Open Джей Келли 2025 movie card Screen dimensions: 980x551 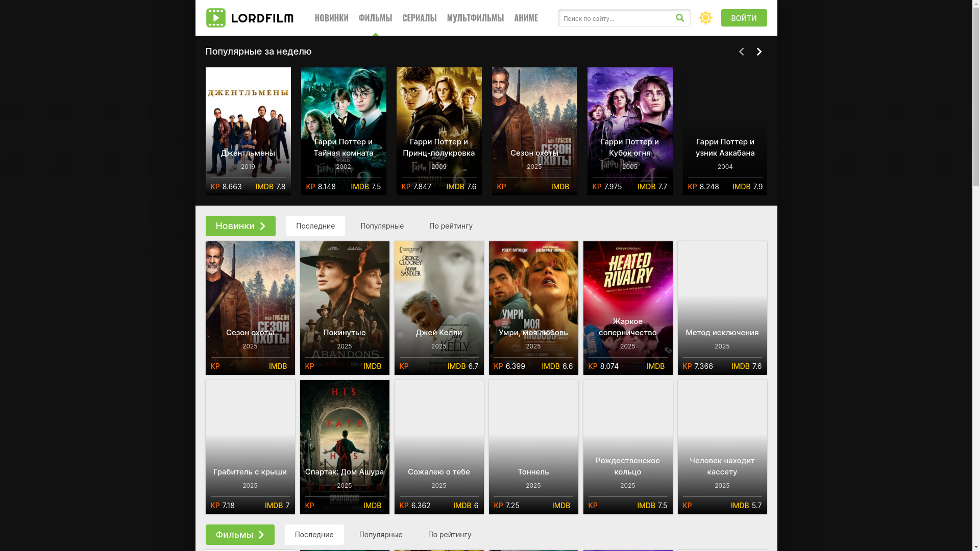point(439,308)
